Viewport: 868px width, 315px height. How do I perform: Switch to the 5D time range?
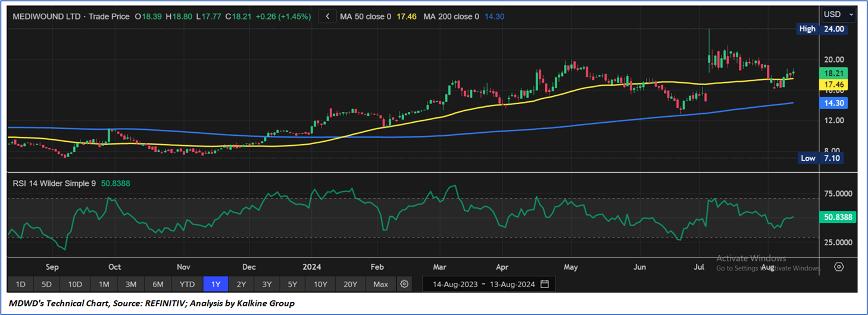coord(47,284)
